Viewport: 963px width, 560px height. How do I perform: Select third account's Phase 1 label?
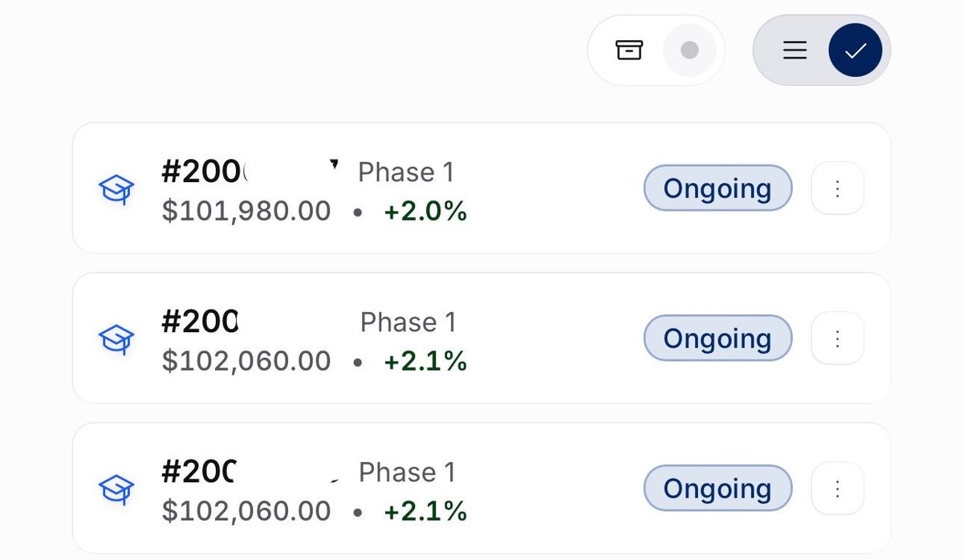pyautogui.click(x=407, y=472)
